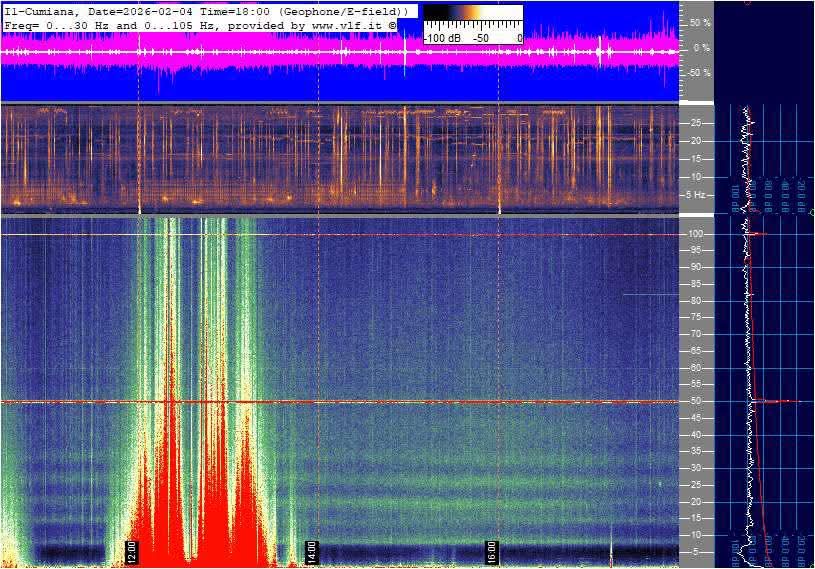
Task: Click the 50 % amplitude axis label
Action: point(700,22)
